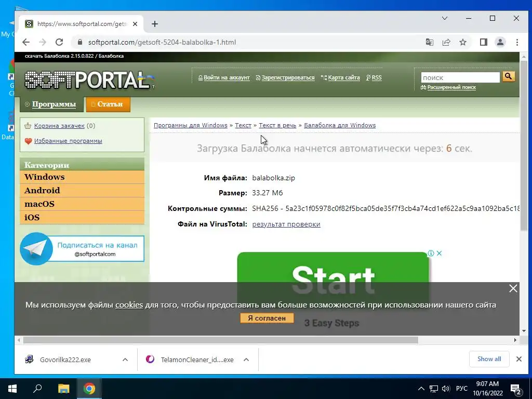
Task: Switch to the Программы tab
Action: point(51,104)
